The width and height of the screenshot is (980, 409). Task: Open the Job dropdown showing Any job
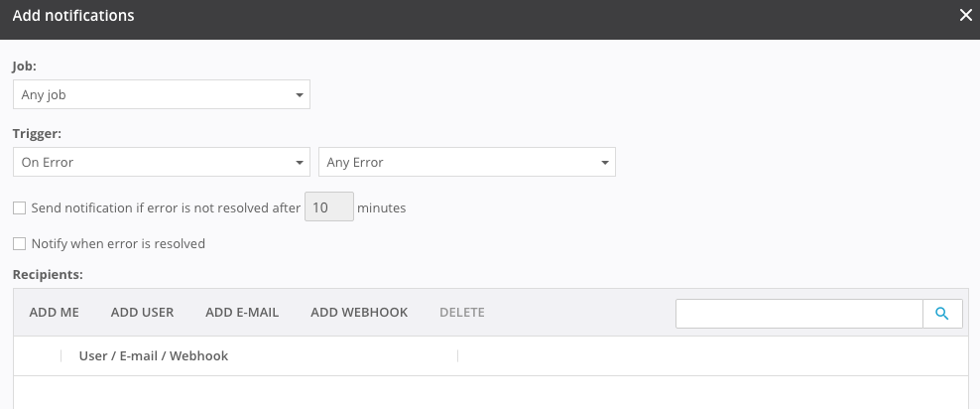tap(162, 95)
